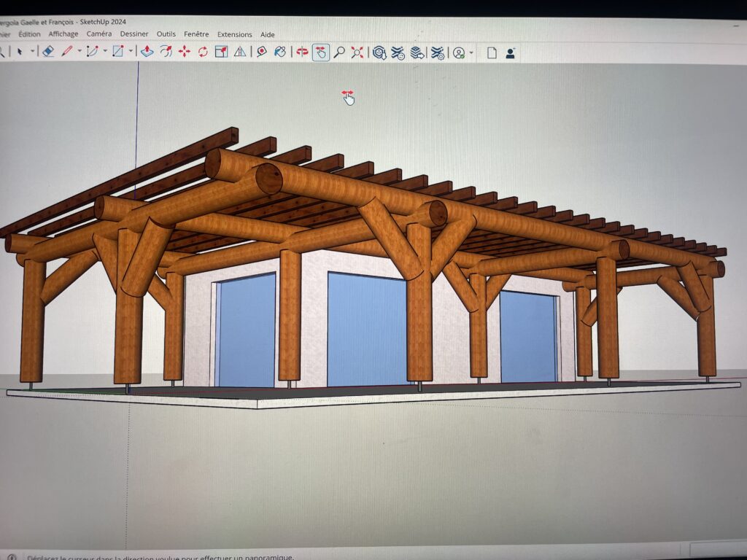Image resolution: width=747 pixels, height=560 pixels.
Task: Click Zoom Extents to fit the model
Action: 358,52
